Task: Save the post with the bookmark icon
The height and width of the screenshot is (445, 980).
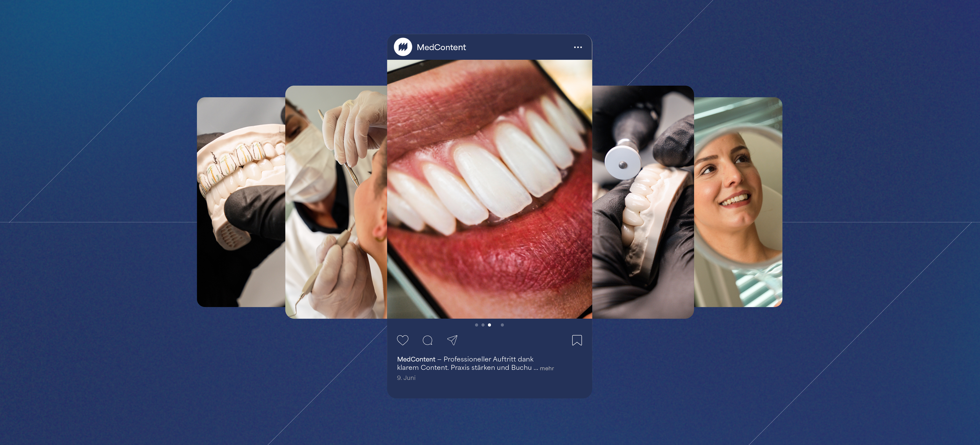Action: click(x=577, y=340)
